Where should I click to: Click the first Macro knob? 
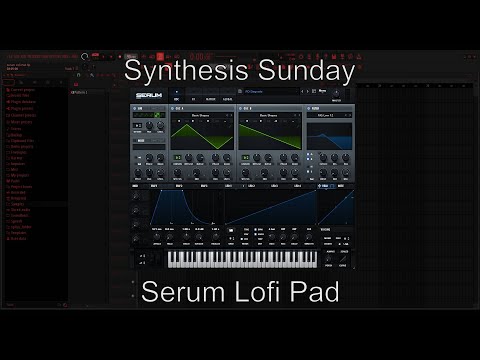(136, 196)
